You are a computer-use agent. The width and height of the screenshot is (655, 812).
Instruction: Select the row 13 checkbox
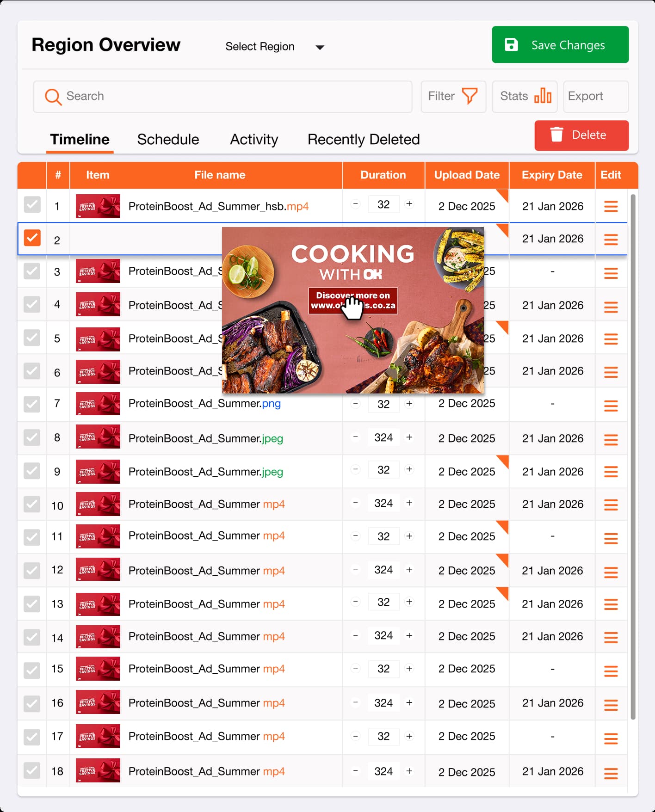pos(32,603)
